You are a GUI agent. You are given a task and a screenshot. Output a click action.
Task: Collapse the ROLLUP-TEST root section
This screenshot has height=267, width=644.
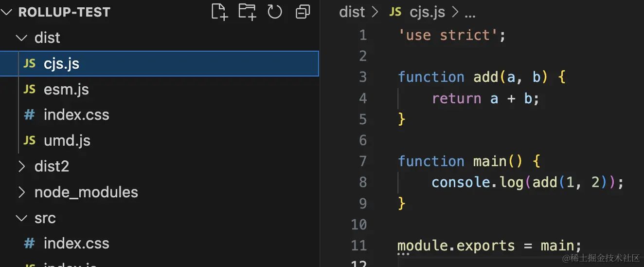[x=6, y=12]
